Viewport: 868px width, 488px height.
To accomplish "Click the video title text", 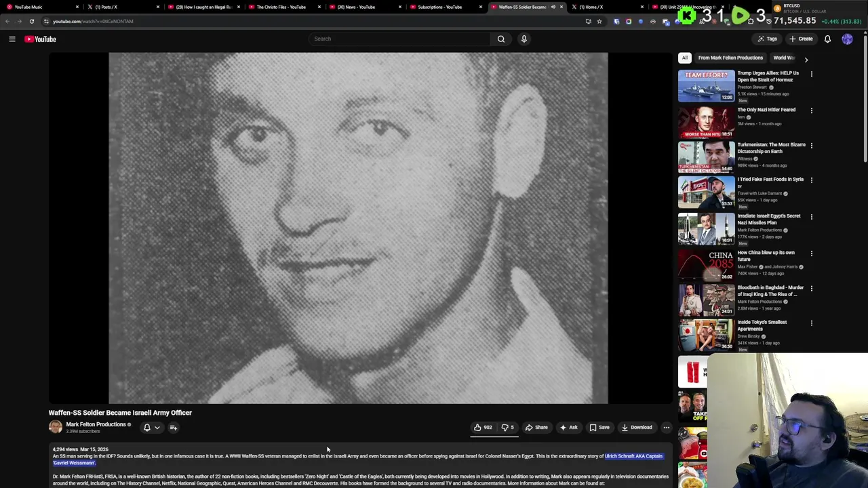I will 120,413.
